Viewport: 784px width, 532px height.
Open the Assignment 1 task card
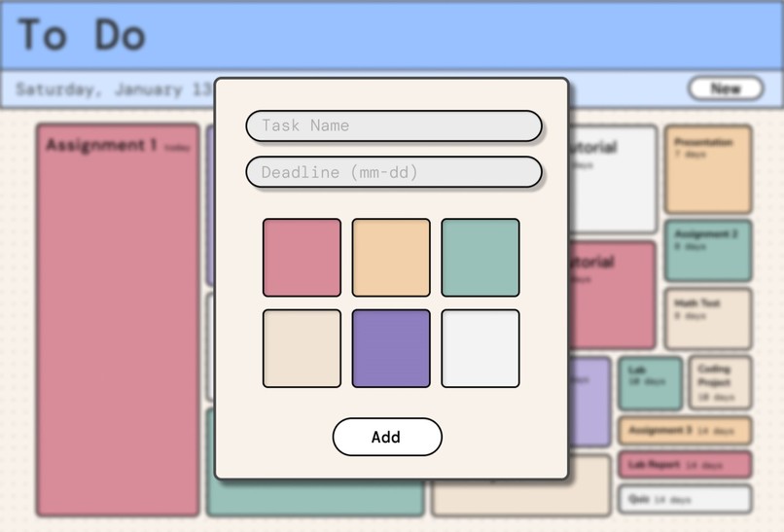118,320
